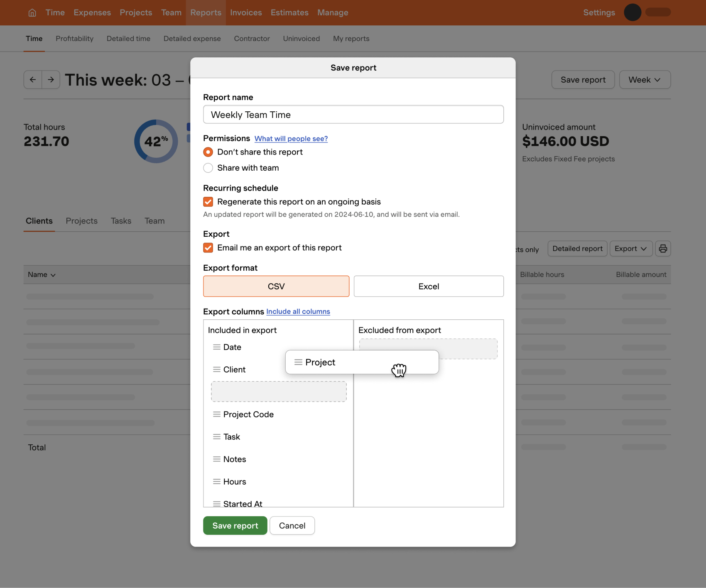Click the Name column sort chevron
This screenshot has width=706, height=588.
point(53,274)
